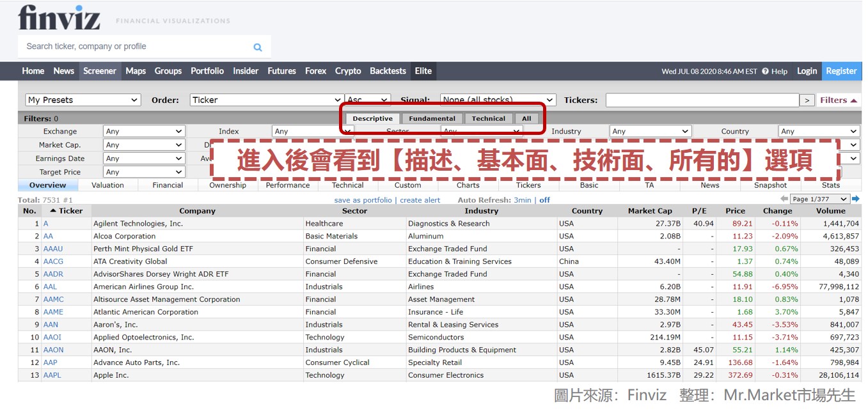Click the Login link

point(807,71)
